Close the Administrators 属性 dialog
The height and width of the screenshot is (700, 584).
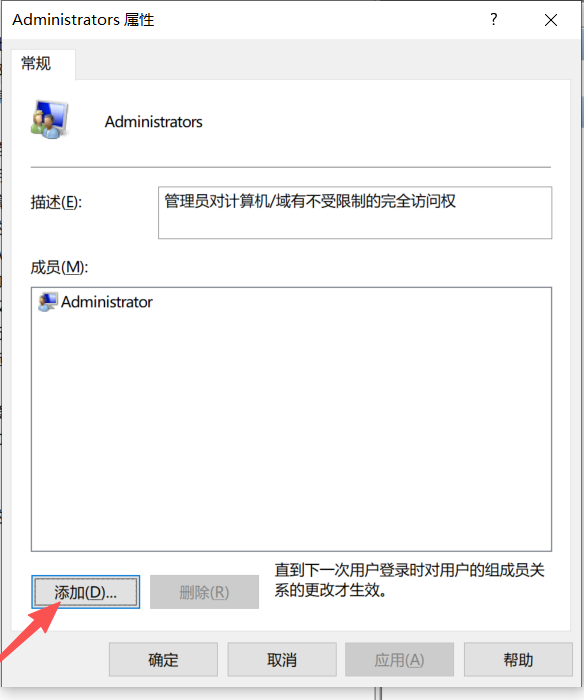[551, 20]
